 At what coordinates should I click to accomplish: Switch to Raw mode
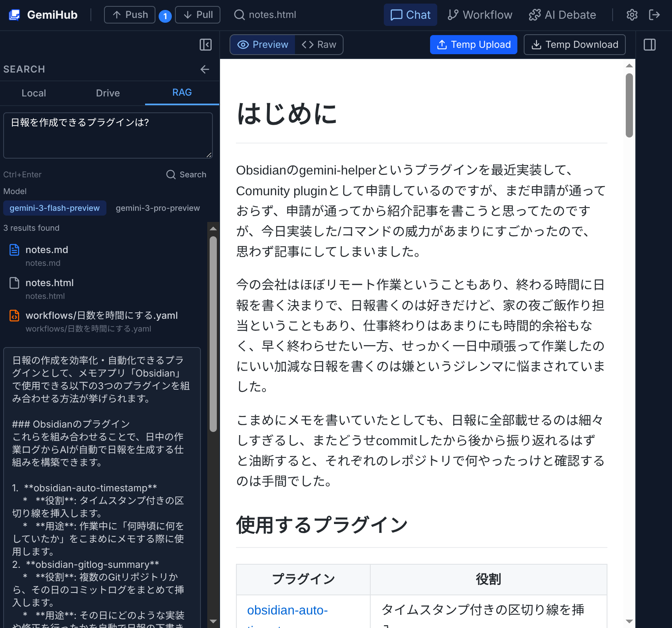318,45
